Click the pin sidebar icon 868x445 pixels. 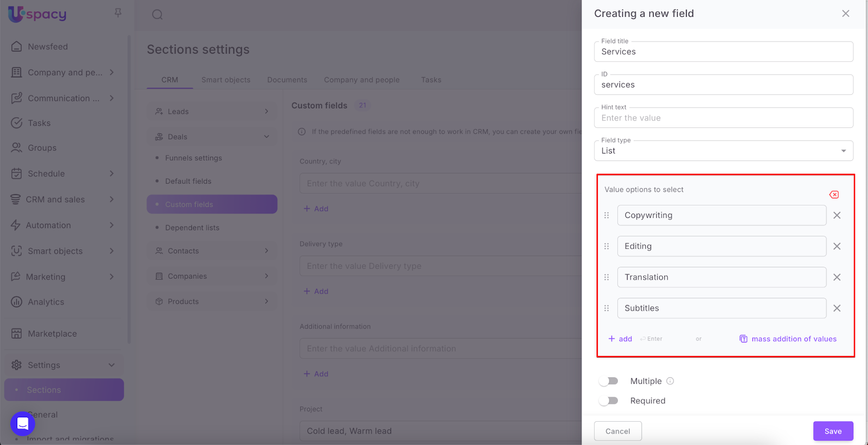[x=118, y=12]
